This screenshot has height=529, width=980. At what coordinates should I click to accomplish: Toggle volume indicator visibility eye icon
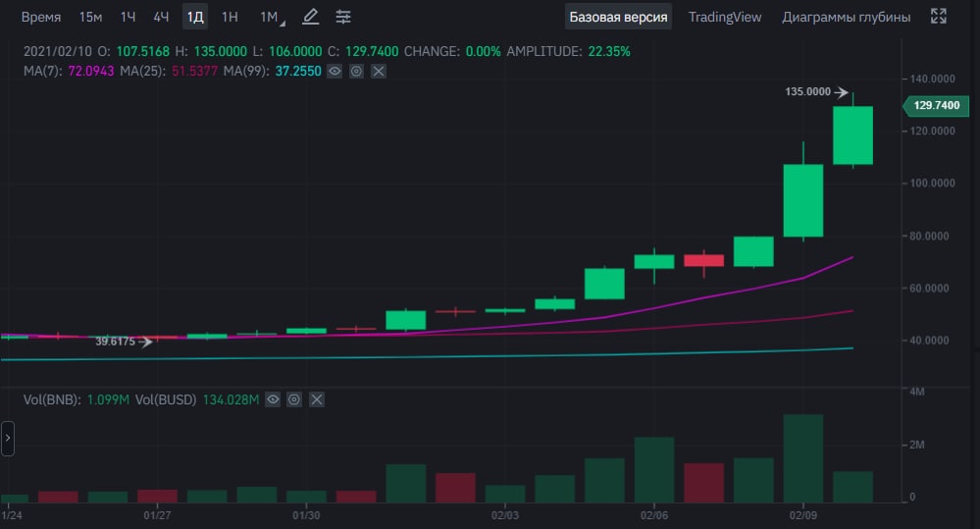pos(273,399)
